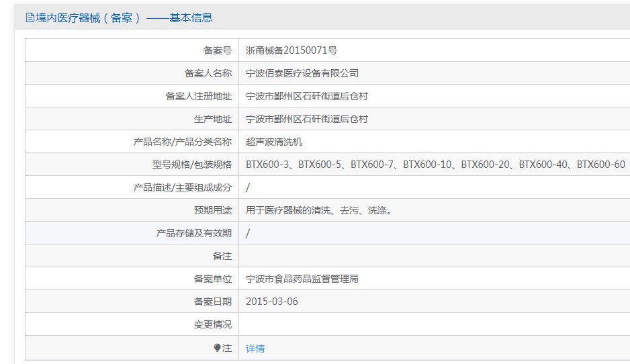The height and width of the screenshot is (364, 630).
Task: Click the 备案日期 label
Action: tap(213, 302)
